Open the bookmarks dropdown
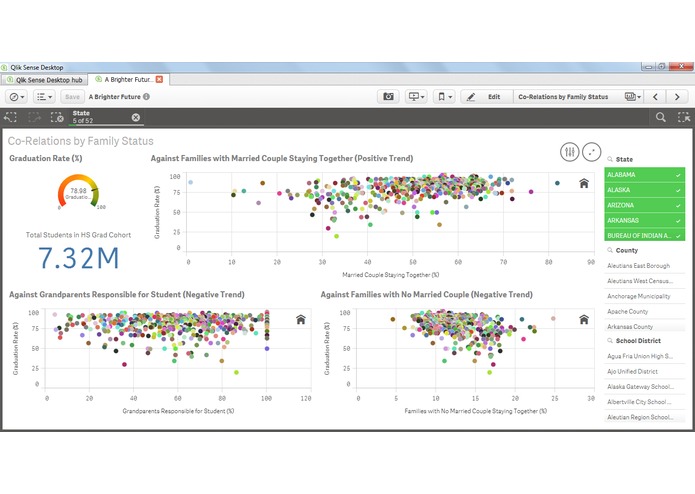The width and height of the screenshot is (695, 494). 444,97
